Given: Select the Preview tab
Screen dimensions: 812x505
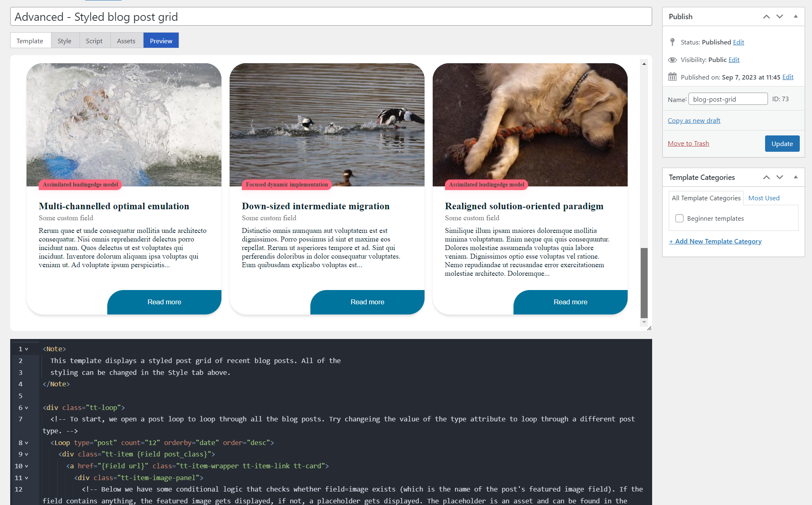Looking at the screenshot, I should click(x=161, y=40).
